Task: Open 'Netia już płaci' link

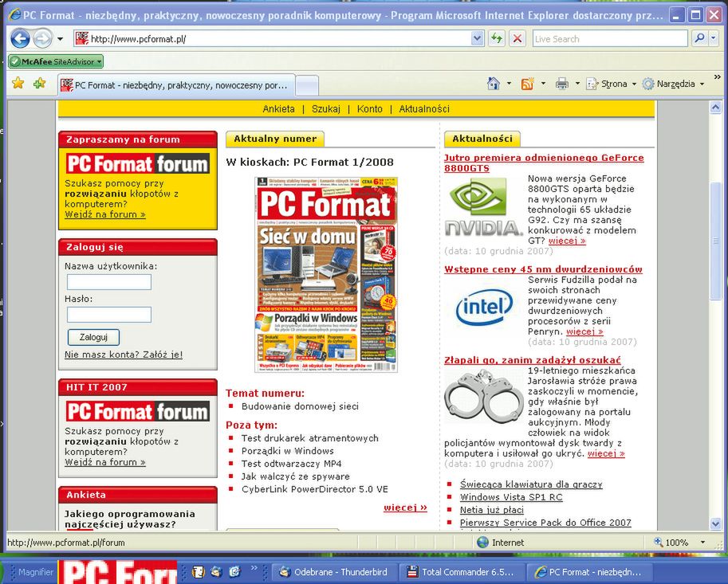Action: (492, 510)
